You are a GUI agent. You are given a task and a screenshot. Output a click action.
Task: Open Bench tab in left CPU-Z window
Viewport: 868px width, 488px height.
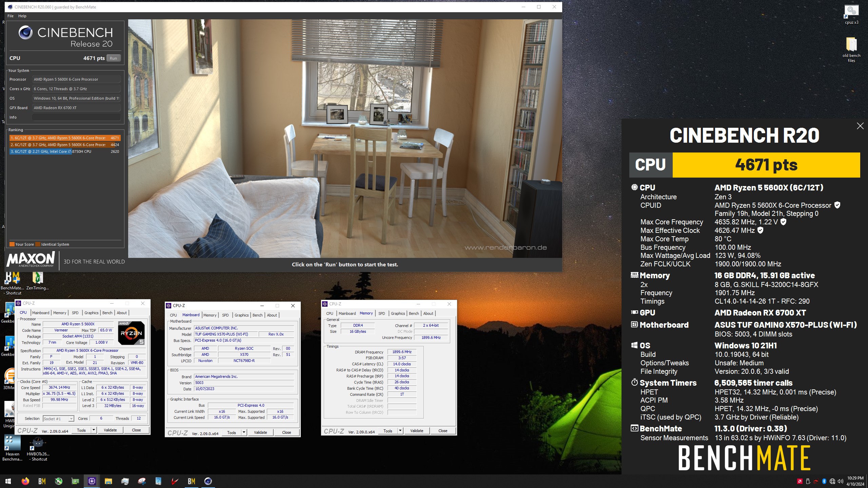click(x=107, y=313)
